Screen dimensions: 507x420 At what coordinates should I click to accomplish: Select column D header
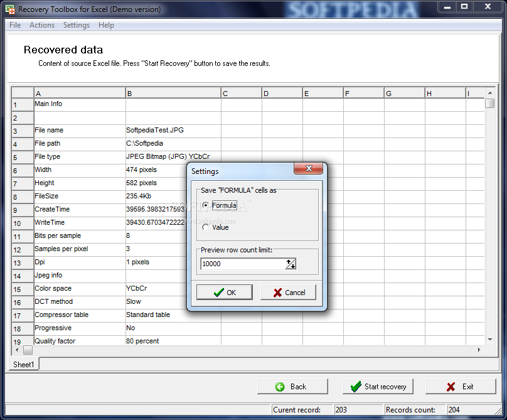282,93
